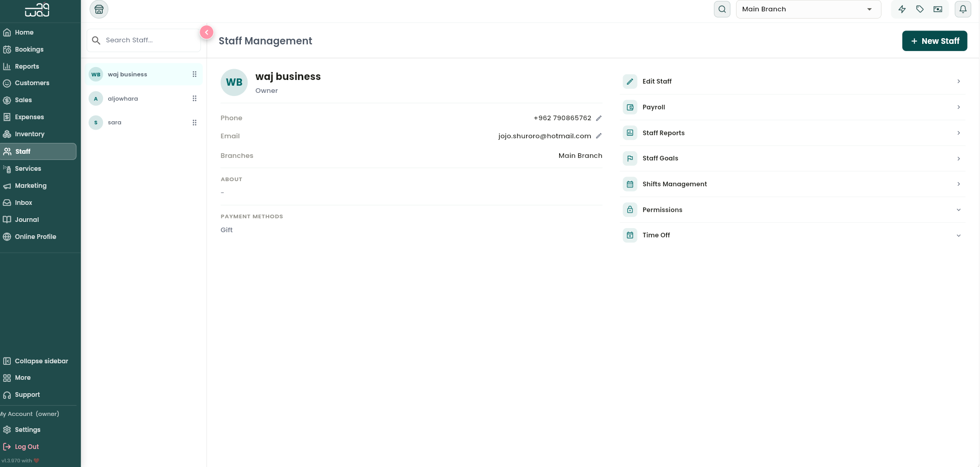
Task: Open Inventory in sidebar
Action: 38,134
